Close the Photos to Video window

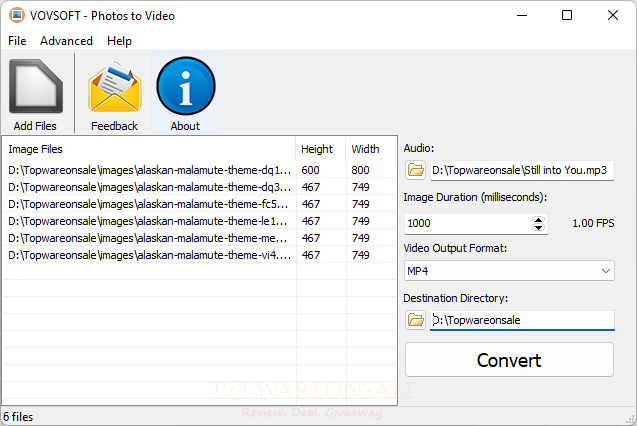coord(613,15)
